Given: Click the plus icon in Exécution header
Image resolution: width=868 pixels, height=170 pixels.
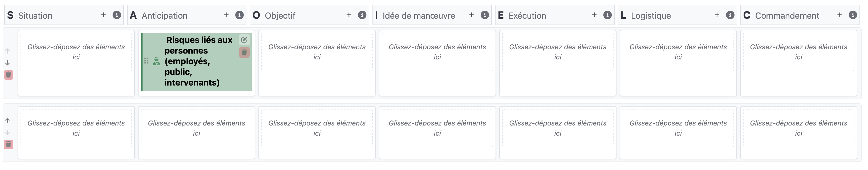Looking at the screenshot, I should click(594, 15).
